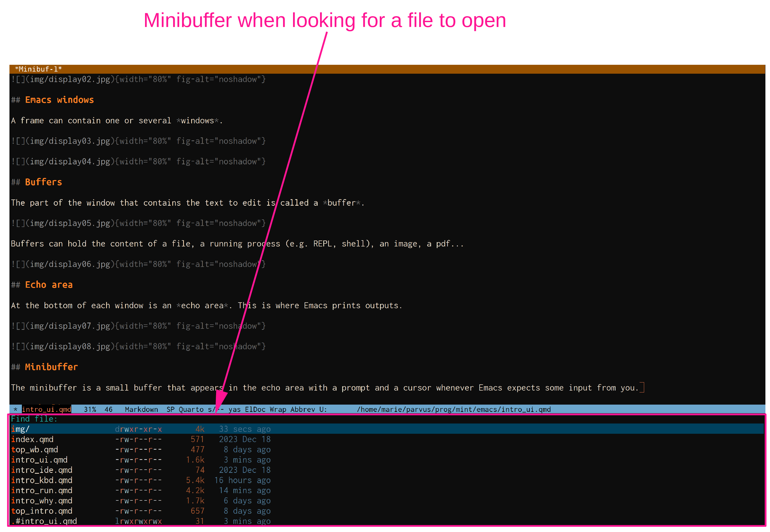This screenshot has width=770, height=532.
Task: Click the U: encoding indicator in mode line
Action: point(323,409)
